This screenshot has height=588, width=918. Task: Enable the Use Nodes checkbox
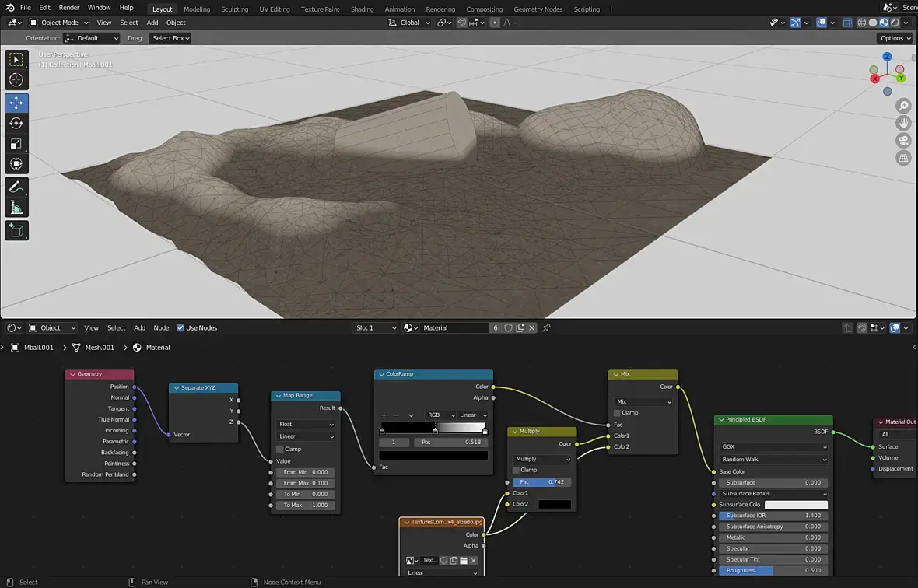tap(181, 328)
